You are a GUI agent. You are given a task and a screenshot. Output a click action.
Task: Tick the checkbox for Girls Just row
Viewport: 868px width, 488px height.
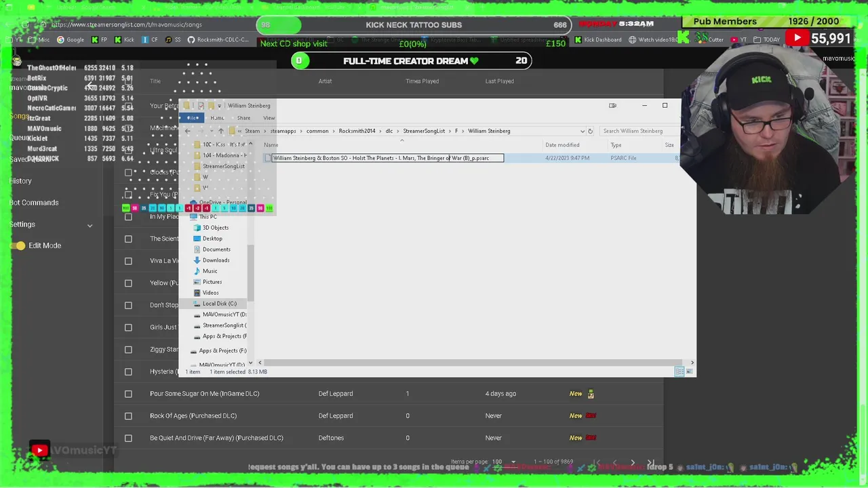pyautogui.click(x=128, y=327)
